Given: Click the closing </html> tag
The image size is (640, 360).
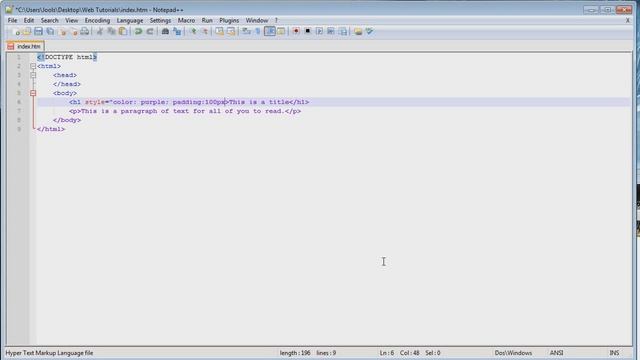Looking at the screenshot, I should coord(51,129).
